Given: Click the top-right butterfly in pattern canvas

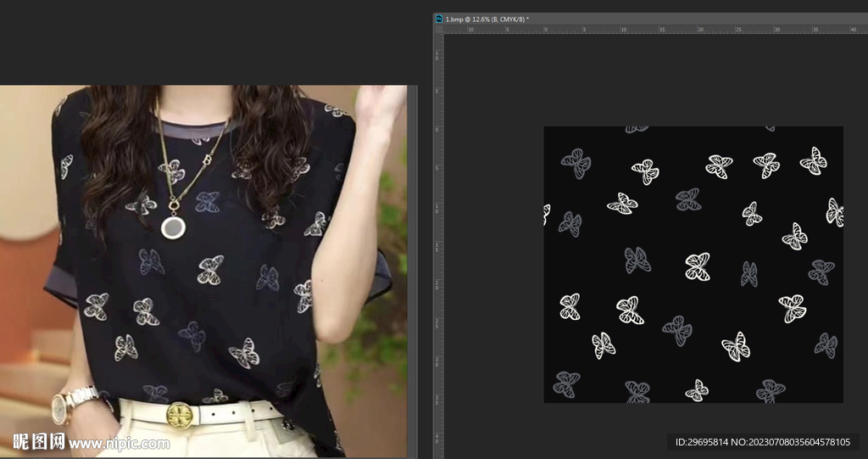Looking at the screenshot, I should (x=813, y=161).
